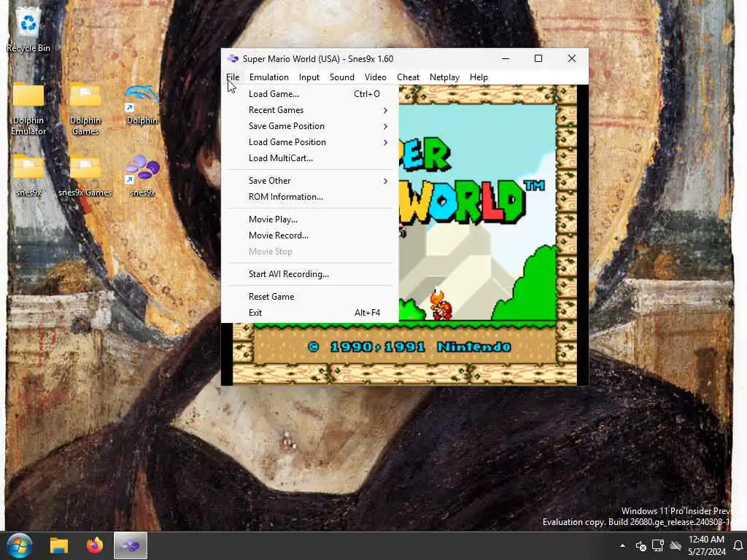Show hidden system tray icons
Viewport: 747px width, 560px height.
pos(622,545)
